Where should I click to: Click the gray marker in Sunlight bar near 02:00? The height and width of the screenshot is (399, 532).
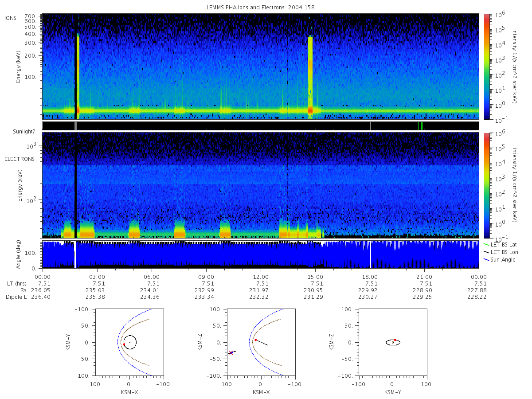(x=76, y=126)
